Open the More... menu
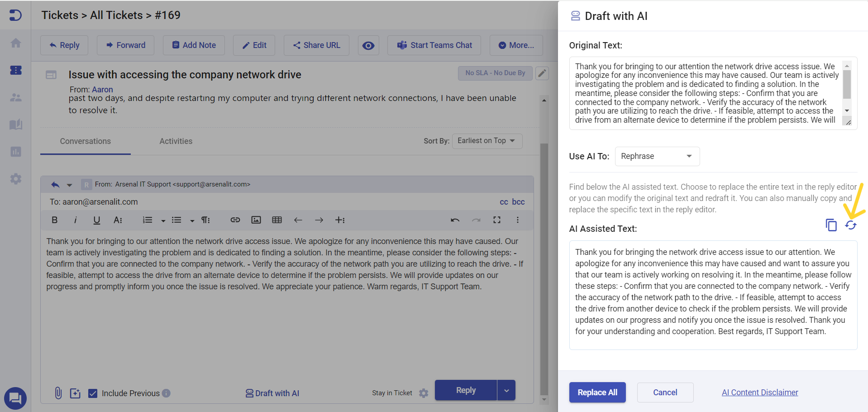Screen dimensions: 868x412 click(516, 45)
